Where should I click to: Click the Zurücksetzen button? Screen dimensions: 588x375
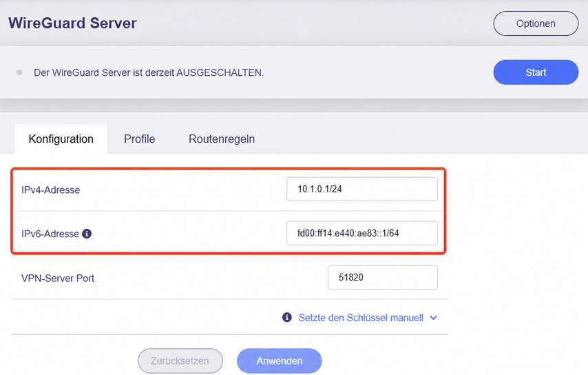point(180,361)
